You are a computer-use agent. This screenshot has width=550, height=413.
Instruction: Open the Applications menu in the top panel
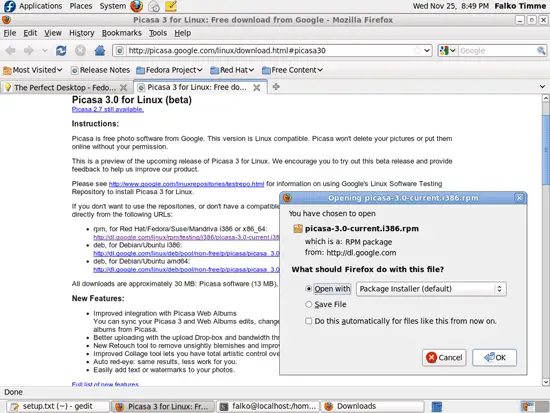point(41,6)
